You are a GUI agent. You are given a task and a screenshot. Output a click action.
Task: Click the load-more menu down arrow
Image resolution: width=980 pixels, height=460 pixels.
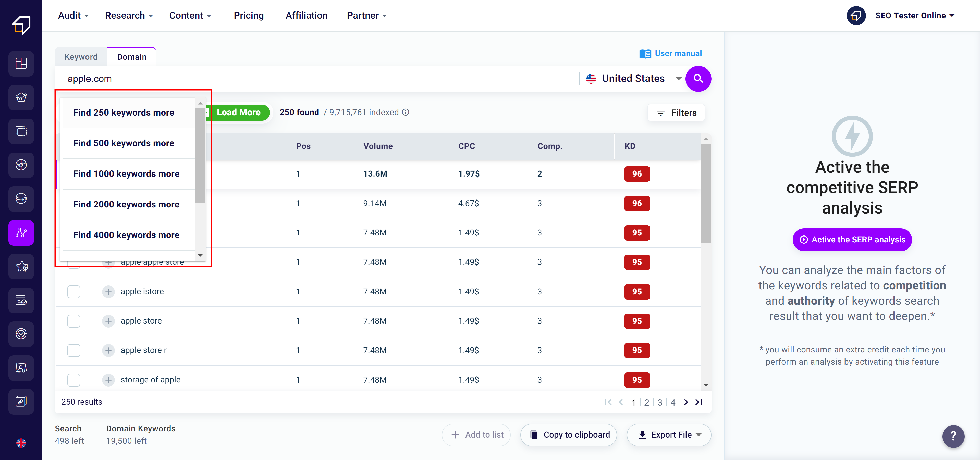200,255
